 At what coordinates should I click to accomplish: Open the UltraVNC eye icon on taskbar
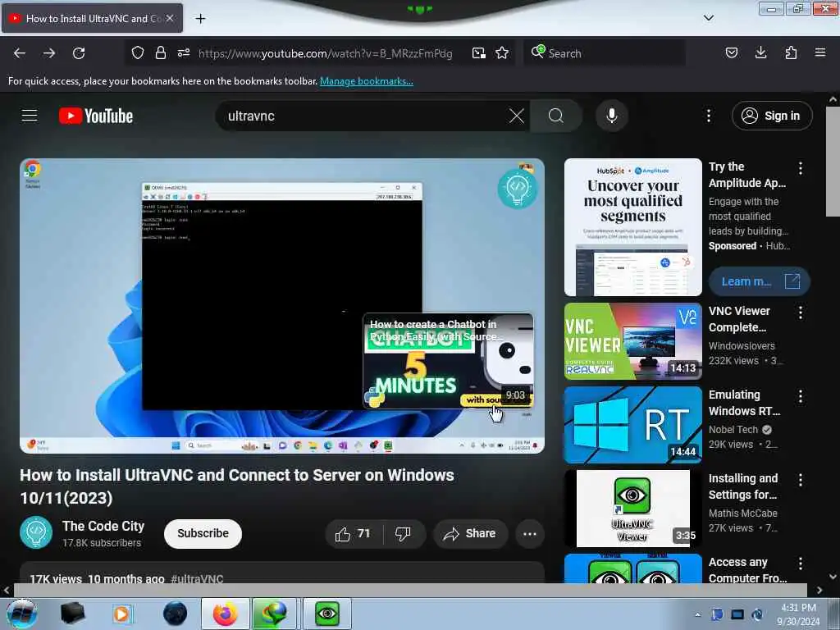pyautogui.click(x=327, y=614)
